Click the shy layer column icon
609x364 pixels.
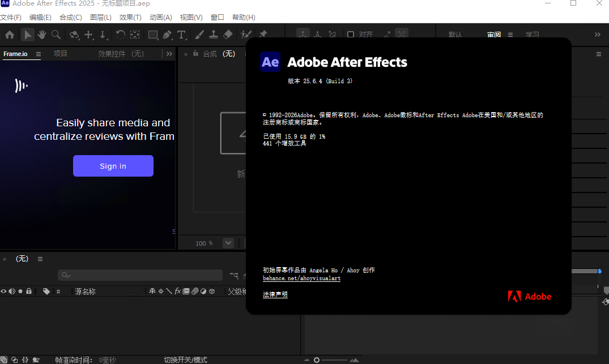point(152,291)
